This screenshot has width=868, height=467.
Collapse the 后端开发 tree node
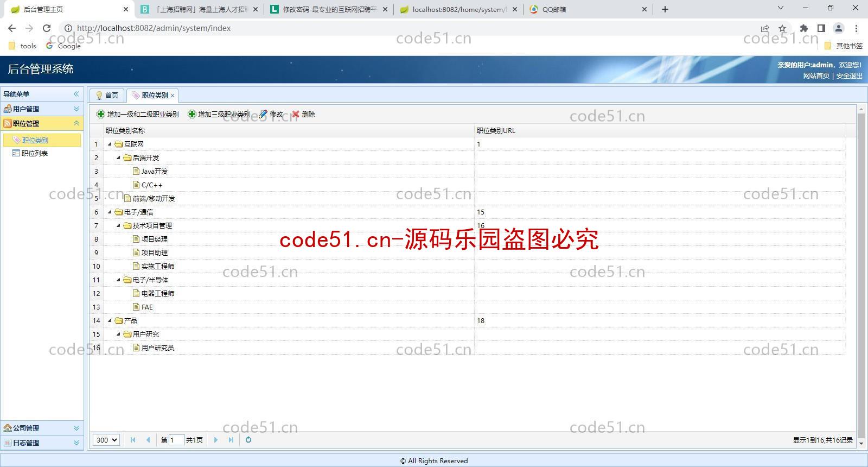click(118, 157)
